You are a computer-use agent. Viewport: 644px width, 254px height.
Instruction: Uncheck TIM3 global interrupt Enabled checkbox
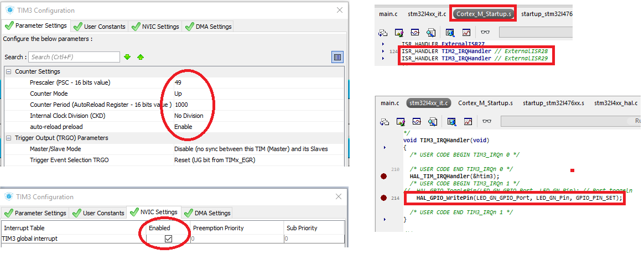169,239
